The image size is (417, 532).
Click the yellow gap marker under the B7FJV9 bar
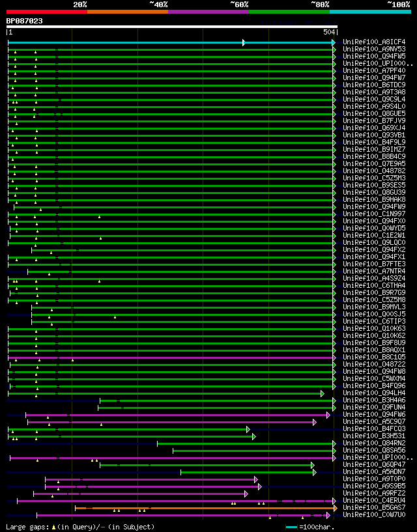click(16, 124)
